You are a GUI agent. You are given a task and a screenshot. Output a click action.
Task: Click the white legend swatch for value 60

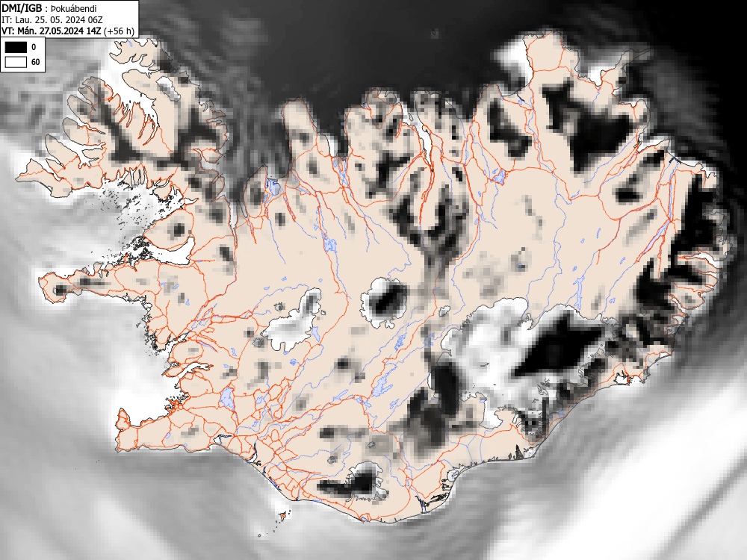click(16, 63)
